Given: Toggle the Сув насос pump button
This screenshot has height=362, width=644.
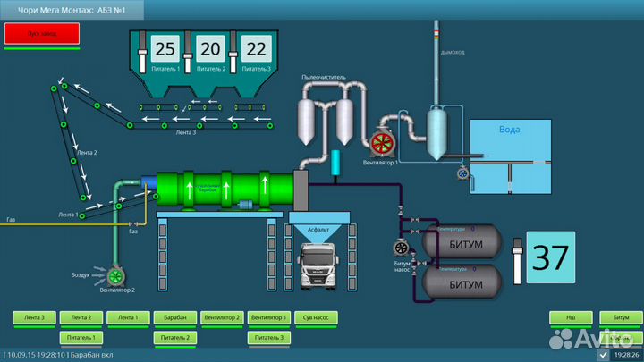Looking at the screenshot, I should click(316, 317).
